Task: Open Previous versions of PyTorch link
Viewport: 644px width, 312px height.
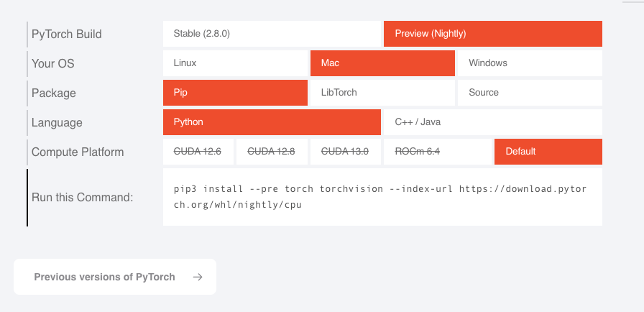Action: [x=105, y=277]
